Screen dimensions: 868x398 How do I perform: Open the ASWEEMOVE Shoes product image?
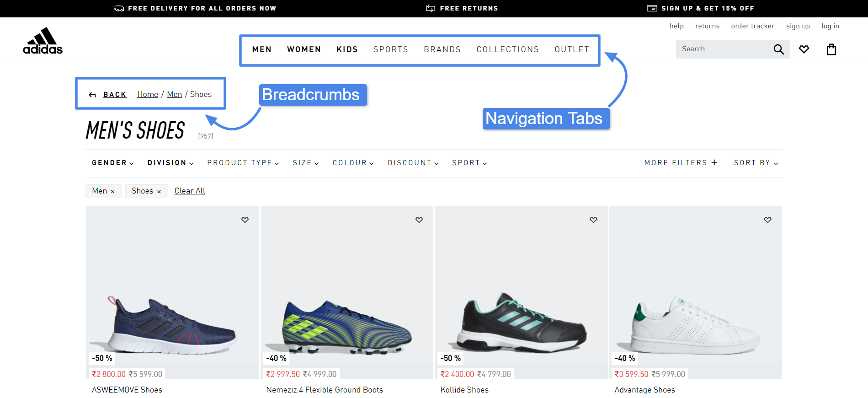(x=172, y=292)
